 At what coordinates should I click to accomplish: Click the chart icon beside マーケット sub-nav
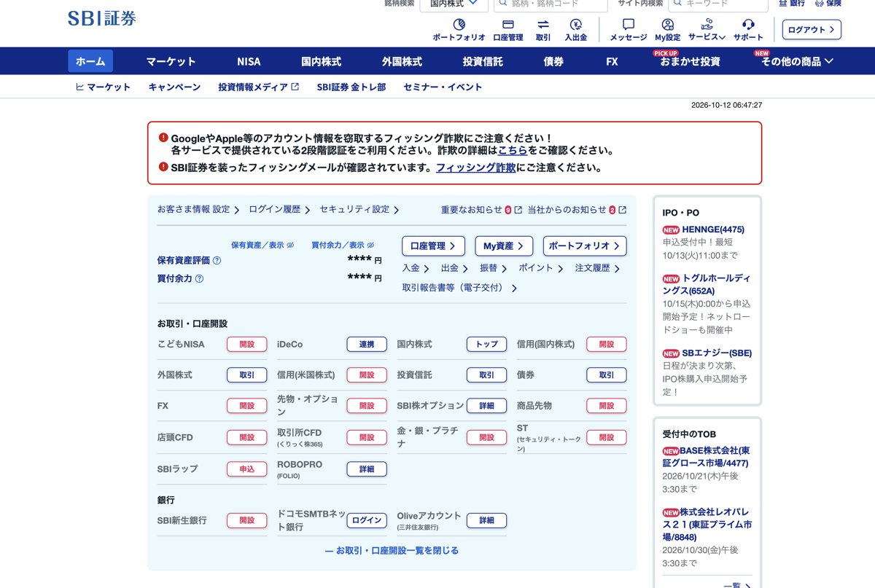coord(80,87)
